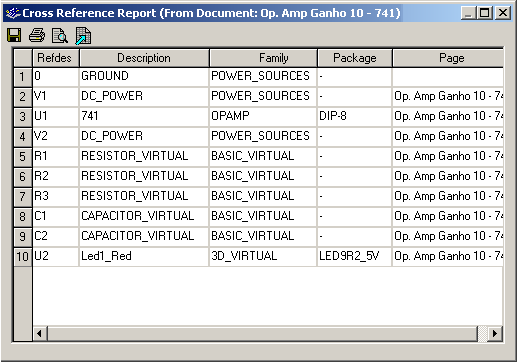Select row header number 1
Screen dimensions: 517x364
pos(23,77)
